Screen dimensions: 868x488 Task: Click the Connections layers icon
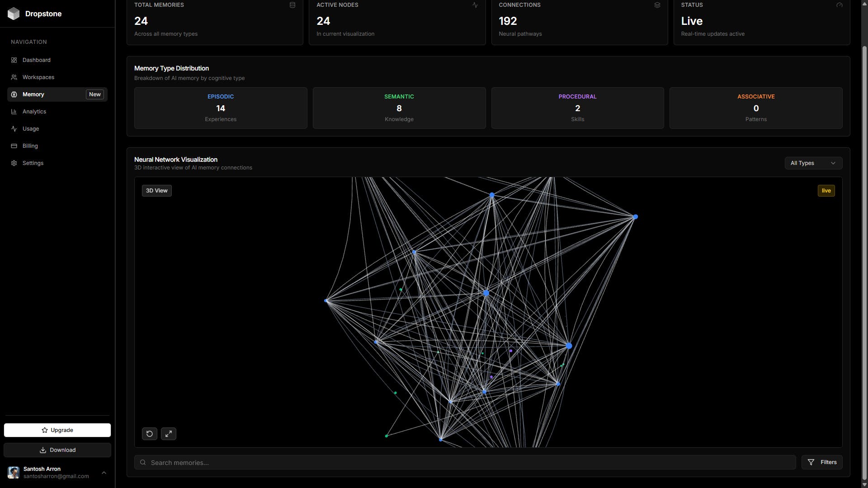657,5
